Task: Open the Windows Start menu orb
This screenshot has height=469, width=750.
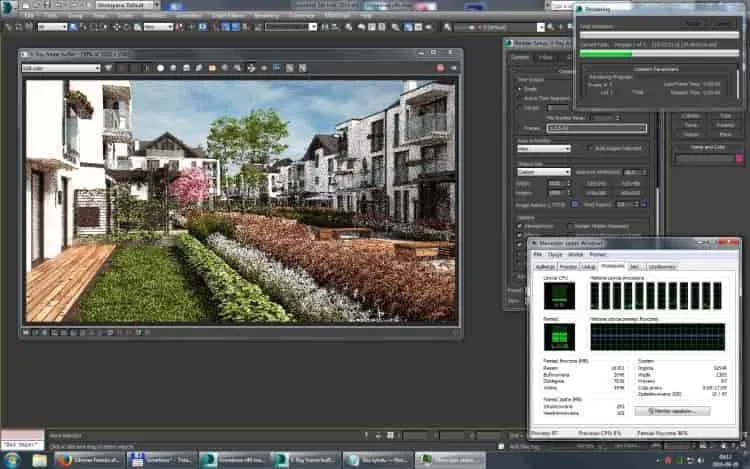Action: coord(11,460)
